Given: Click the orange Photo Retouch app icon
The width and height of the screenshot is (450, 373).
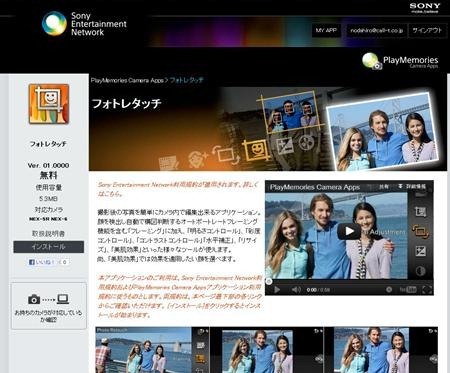Looking at the screenshot, I should pos(49,104).
